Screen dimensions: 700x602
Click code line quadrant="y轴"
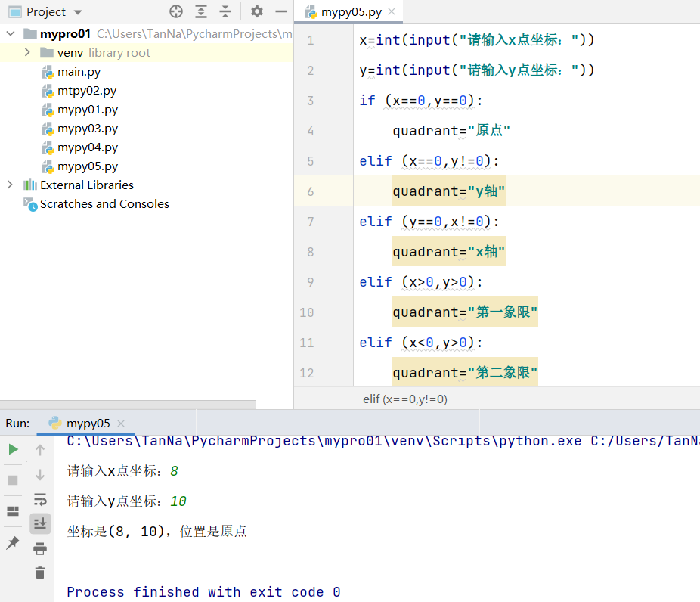pos(449,191)
